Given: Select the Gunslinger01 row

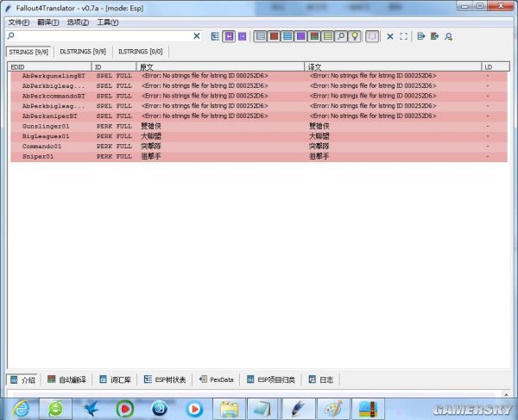Looking at the screenshot, I should click(x=259, y=126).
